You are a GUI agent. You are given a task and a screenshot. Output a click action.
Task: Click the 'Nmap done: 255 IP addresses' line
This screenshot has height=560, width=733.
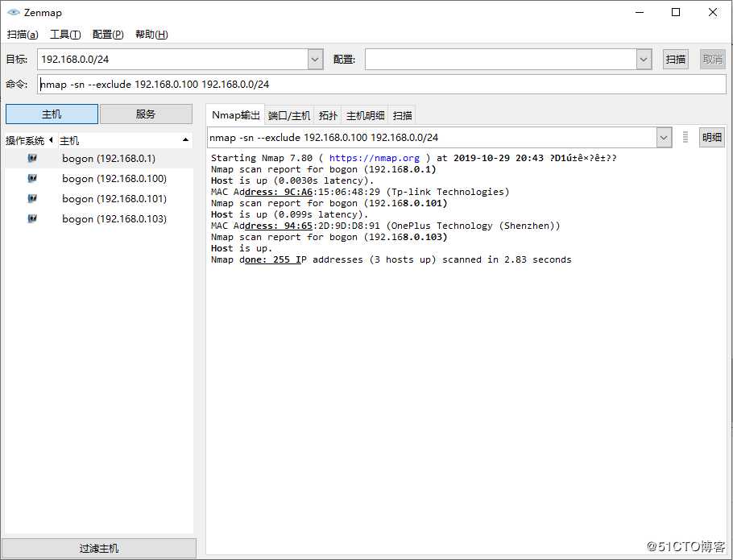[391, 259]
